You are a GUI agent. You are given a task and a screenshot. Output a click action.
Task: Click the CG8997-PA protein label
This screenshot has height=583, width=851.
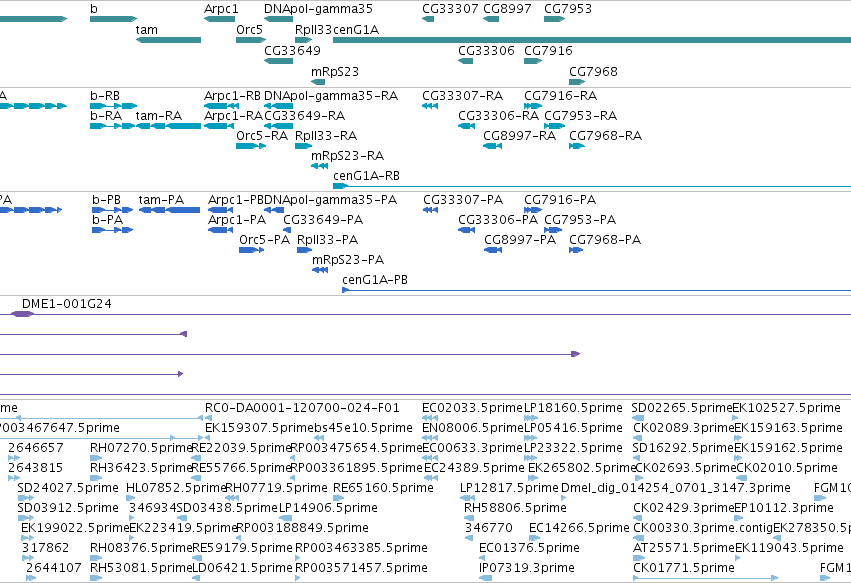pos(520,240)
